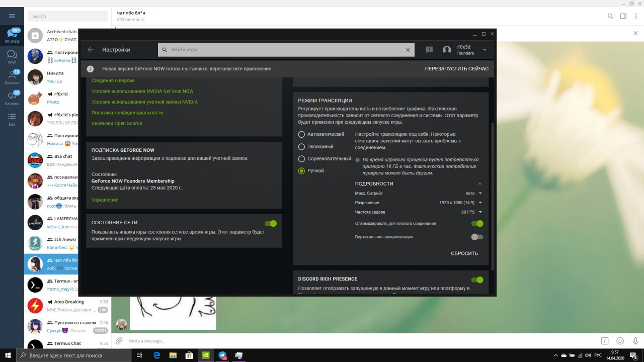
Task: Open the Частота кадров 60 FPS dropdown
Action: pos(472,212)
